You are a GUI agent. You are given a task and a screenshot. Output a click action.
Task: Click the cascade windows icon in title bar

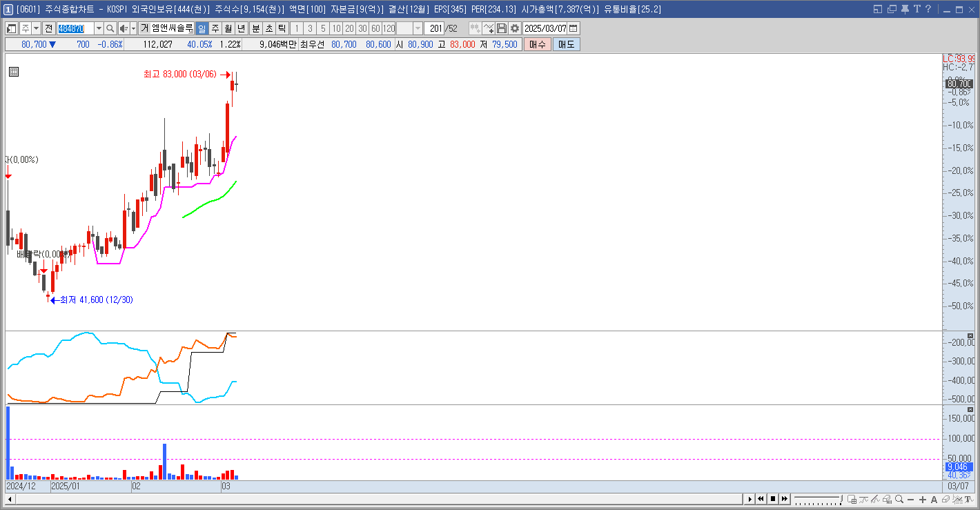point(892,9)
